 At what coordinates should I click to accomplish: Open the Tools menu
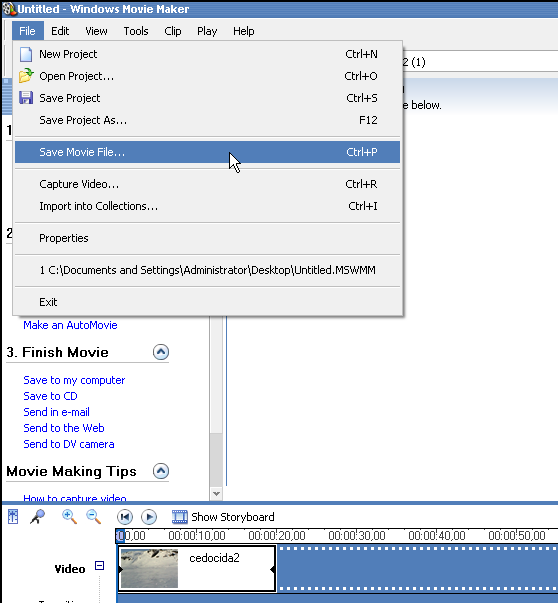point(136,31)
